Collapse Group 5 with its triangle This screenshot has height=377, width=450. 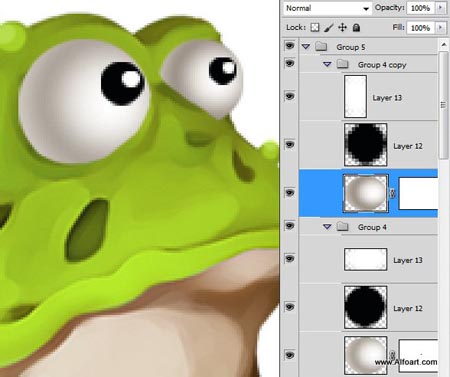click(306, 47)
